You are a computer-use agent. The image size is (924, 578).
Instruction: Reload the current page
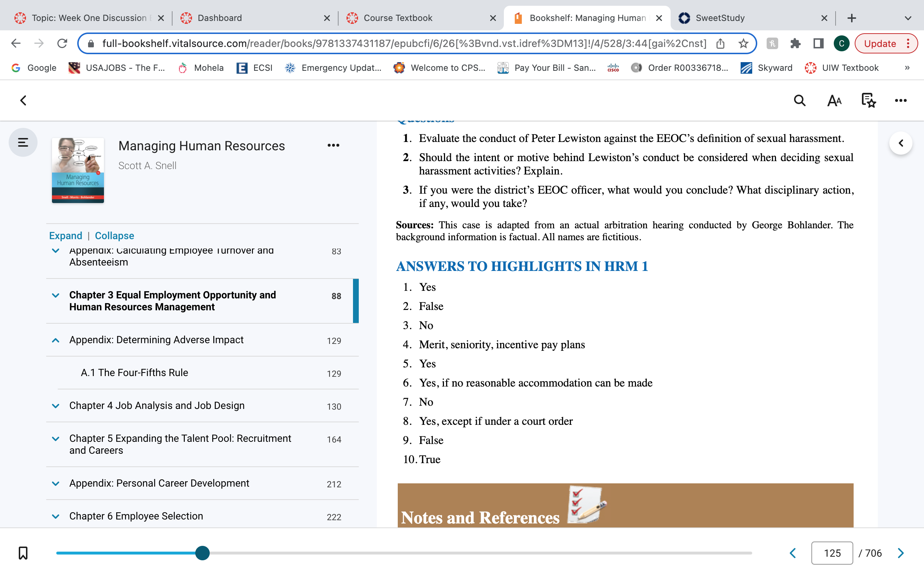tap(62, 44)
